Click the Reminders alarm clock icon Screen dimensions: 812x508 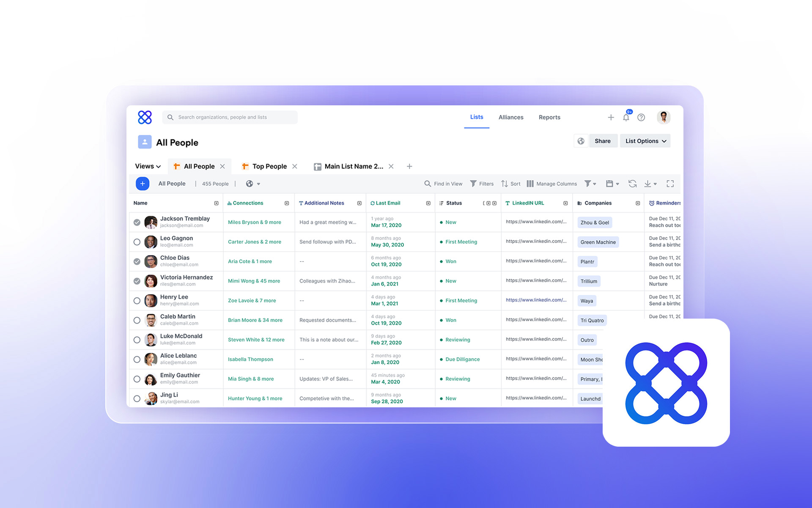(x=652, y=203)
